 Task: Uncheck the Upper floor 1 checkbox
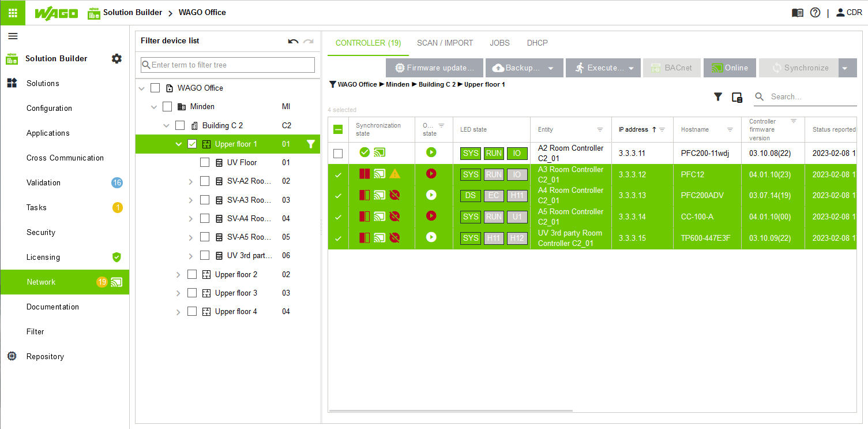click(192, 144)
